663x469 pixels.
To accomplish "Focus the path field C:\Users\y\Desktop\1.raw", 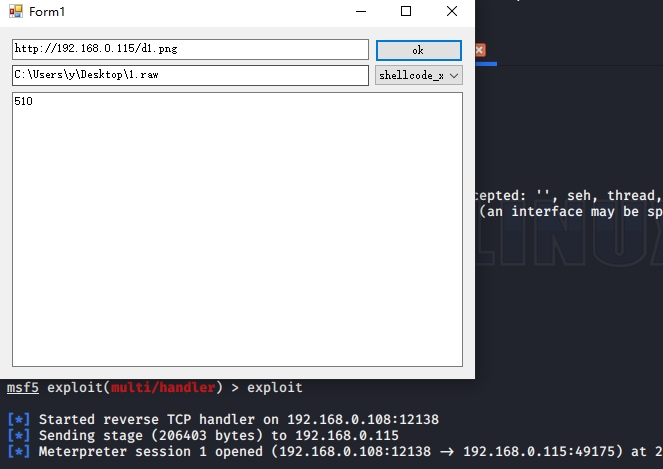I will click(x=190, y=75).
